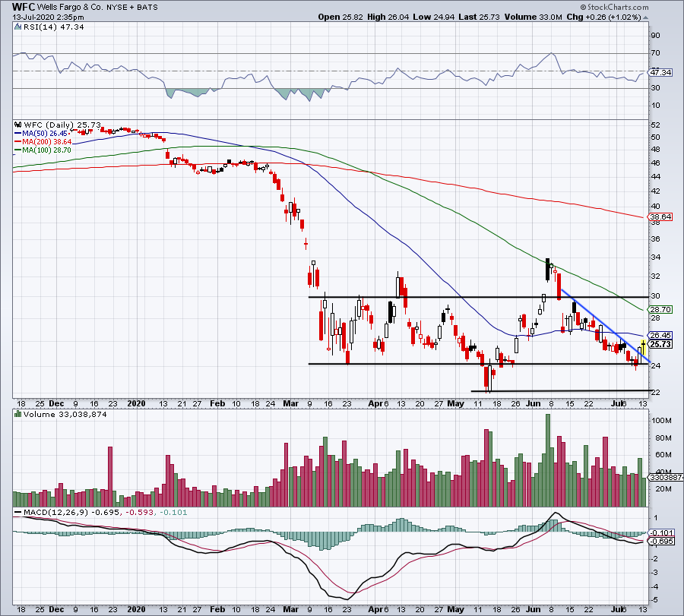
Task: Click Dec label on the bottom MACD date axis
Action: pyautogui.click(x=57, y=609)
